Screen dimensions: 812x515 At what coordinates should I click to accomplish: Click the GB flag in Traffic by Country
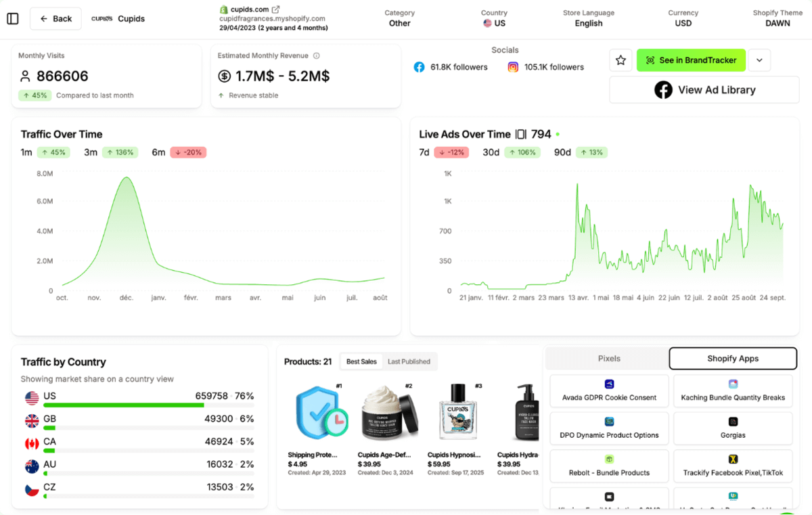click(x=31, y=420)
